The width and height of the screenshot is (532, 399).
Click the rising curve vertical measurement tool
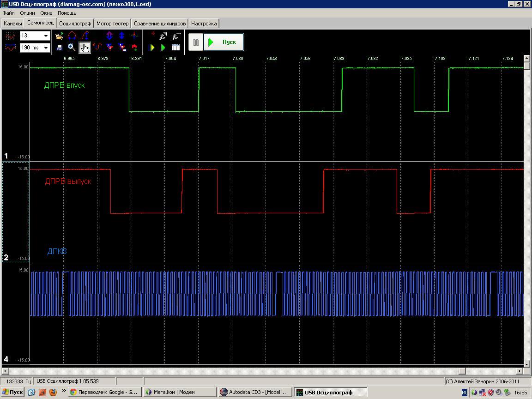[x=85, y=36]
